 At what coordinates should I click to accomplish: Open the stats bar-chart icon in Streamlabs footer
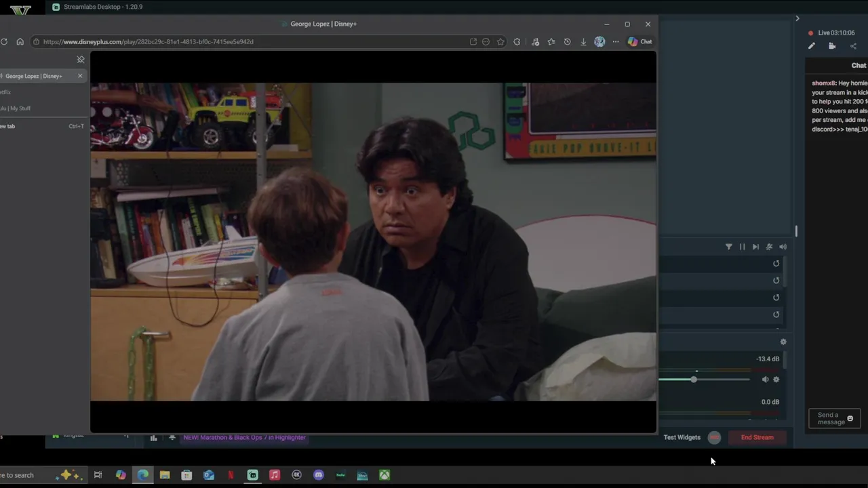153,438
